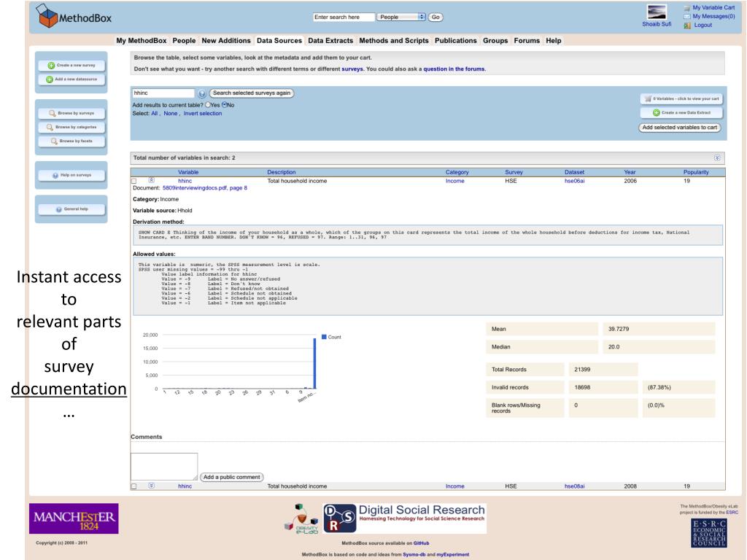
Task: Open the Forums page
Action: point(527,41)
